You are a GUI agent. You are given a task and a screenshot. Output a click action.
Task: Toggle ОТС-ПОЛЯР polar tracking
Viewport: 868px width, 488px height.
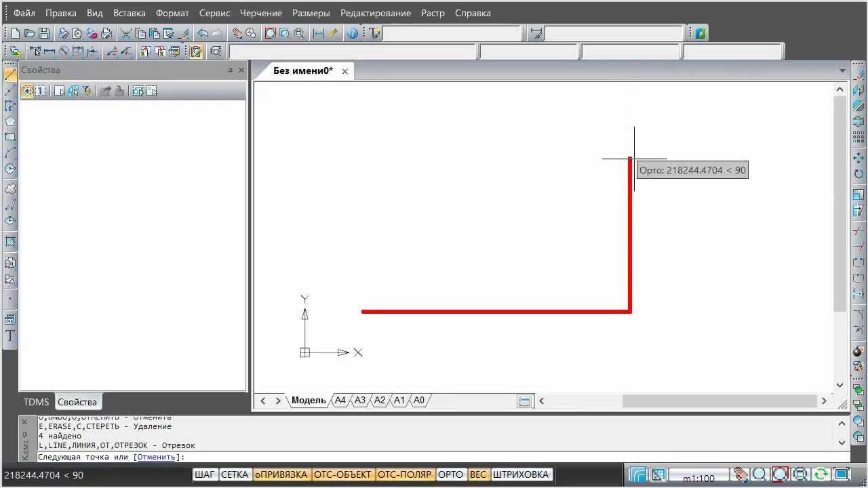coord(405,474)
